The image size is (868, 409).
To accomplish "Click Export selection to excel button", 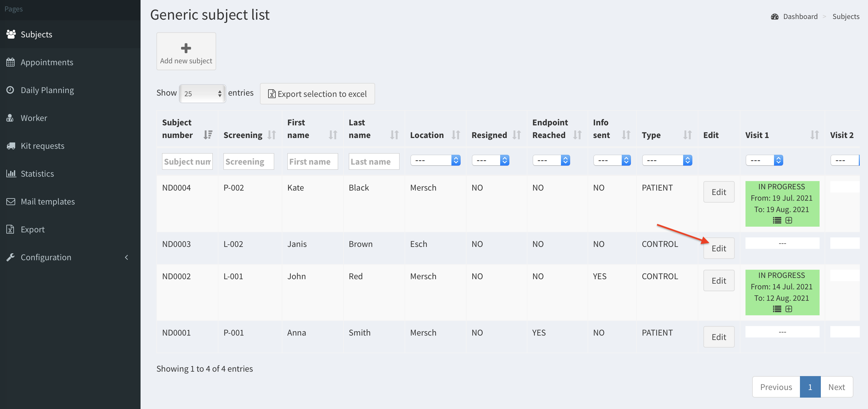I will 317,94.
